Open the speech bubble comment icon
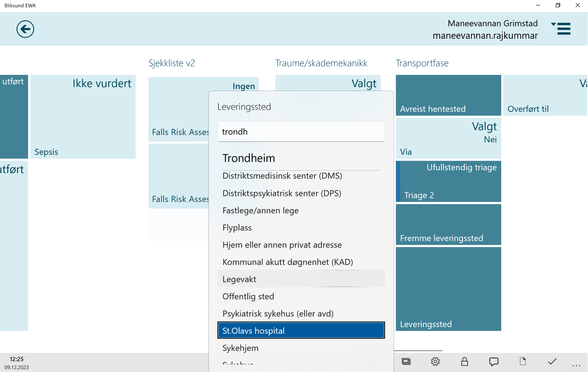 click(494, 361)
